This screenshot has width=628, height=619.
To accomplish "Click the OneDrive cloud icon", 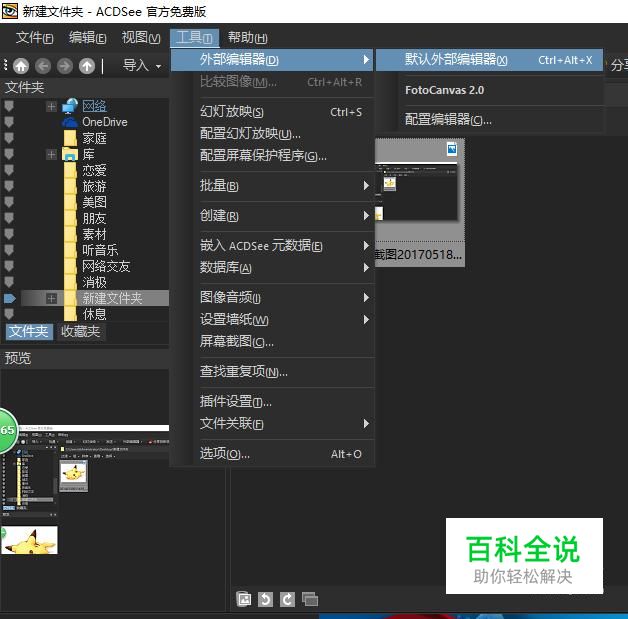I will (x=70, y=122).
